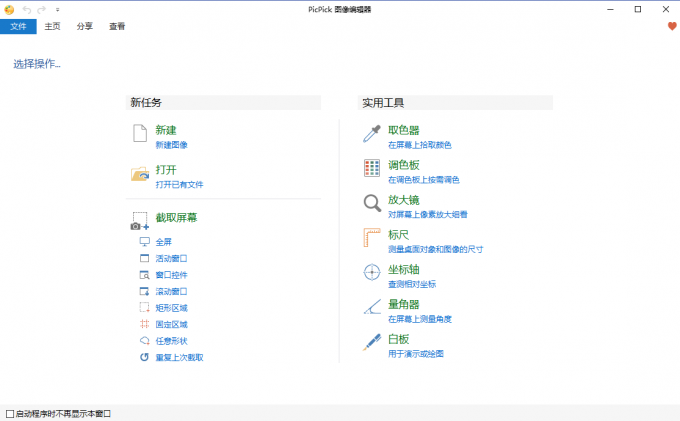Click the magnifier glass icon

pyautogui.click(x=372, y=203)
